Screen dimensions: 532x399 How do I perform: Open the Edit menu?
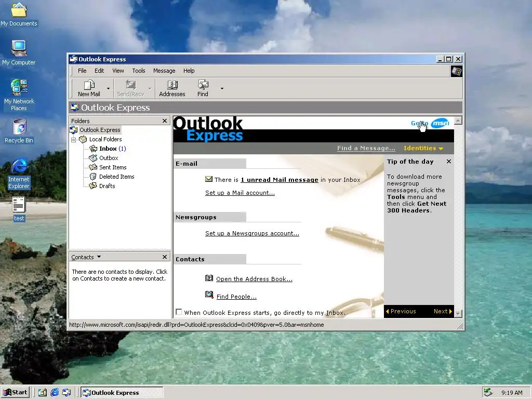99,71
